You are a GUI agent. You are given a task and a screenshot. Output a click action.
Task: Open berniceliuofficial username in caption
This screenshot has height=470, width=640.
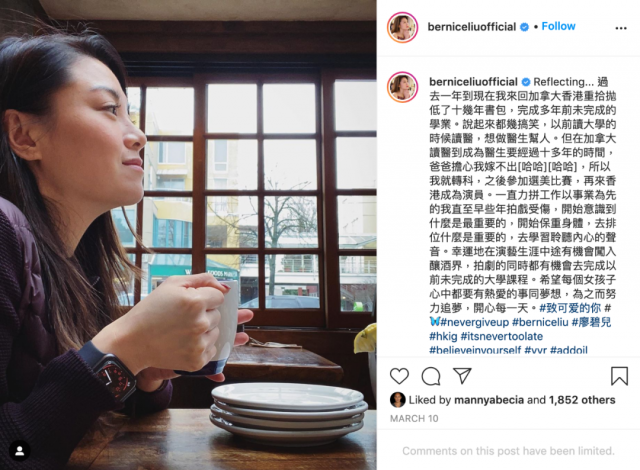473,82
